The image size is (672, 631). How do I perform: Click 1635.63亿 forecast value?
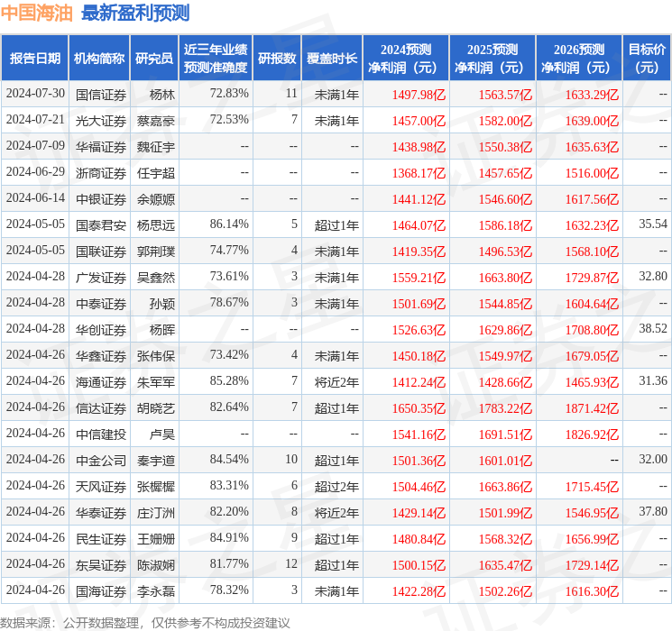(x=592, y=147)
